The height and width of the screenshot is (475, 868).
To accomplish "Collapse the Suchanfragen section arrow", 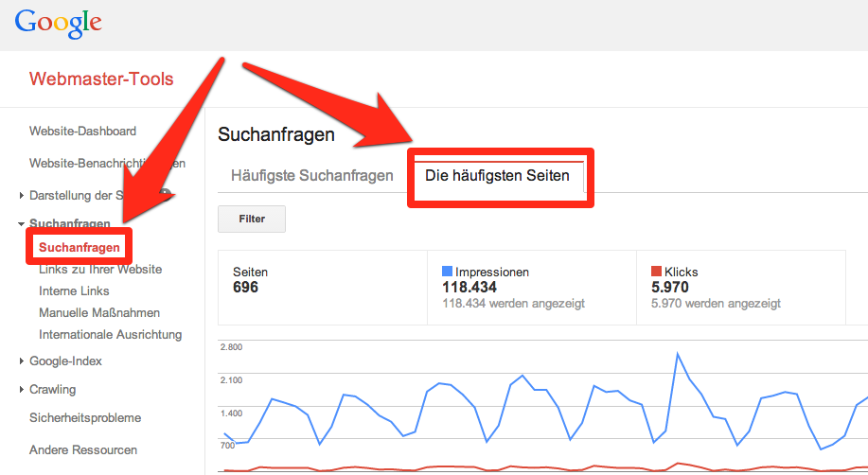I will (x=21, y=223).
